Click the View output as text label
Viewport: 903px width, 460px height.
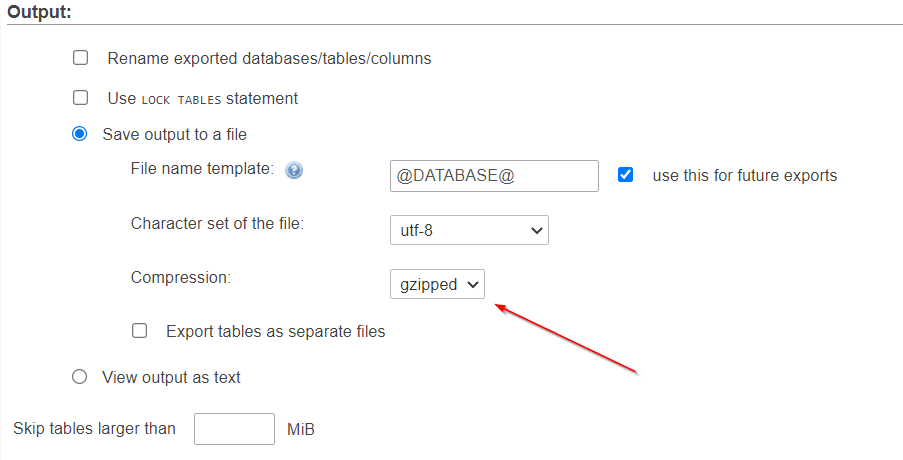pyautogui.click(x=171, y=377)
